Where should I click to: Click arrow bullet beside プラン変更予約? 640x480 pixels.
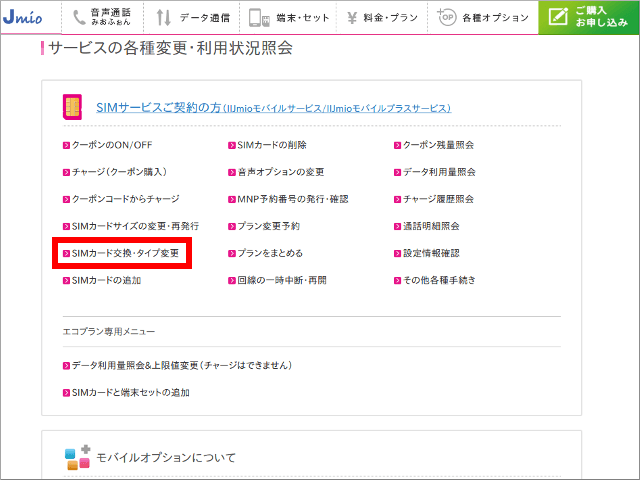(232, 227)
